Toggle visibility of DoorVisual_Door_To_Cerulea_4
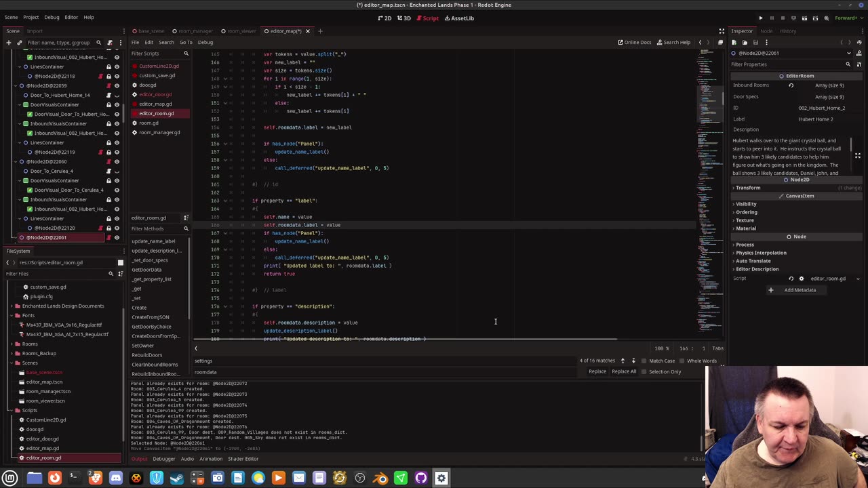The image size is (868, 488). point(117,190)
